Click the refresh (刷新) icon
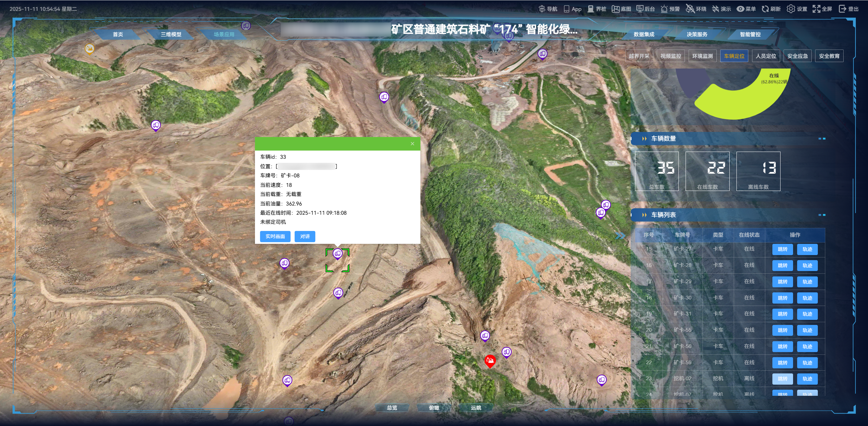This screenshot has width=868, height=426. (x=765, y=9)
